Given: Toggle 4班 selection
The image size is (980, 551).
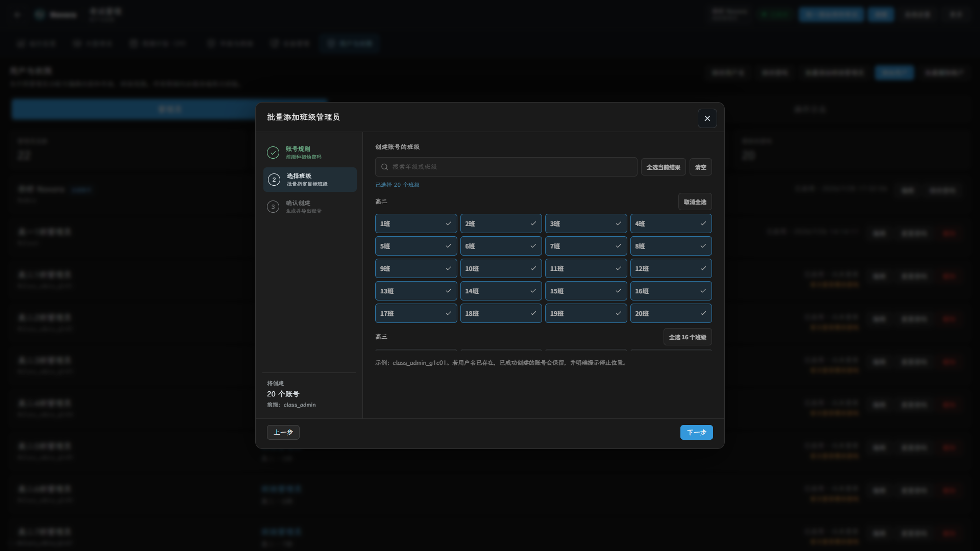Looking at the screenshot, I should click(x=671, y=223).
